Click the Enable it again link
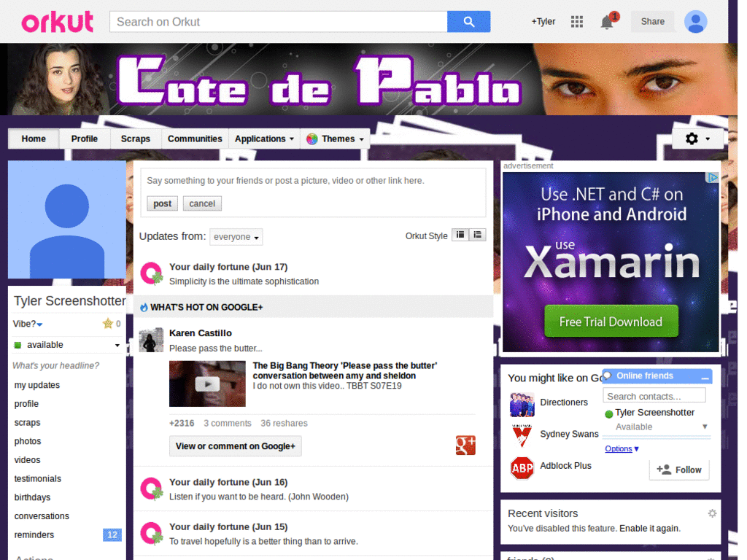Viewport: 747px width, 560px height. pos(649,528)
